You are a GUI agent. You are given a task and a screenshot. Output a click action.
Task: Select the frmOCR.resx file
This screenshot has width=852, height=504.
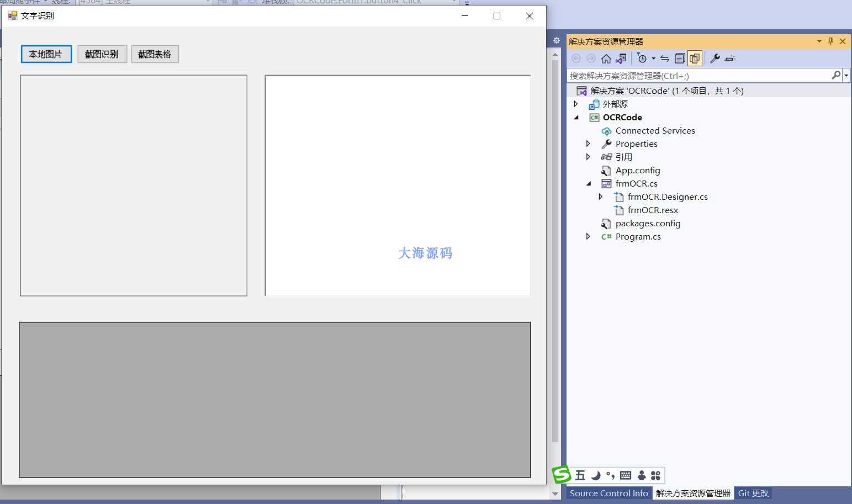[x=653, y=210]
